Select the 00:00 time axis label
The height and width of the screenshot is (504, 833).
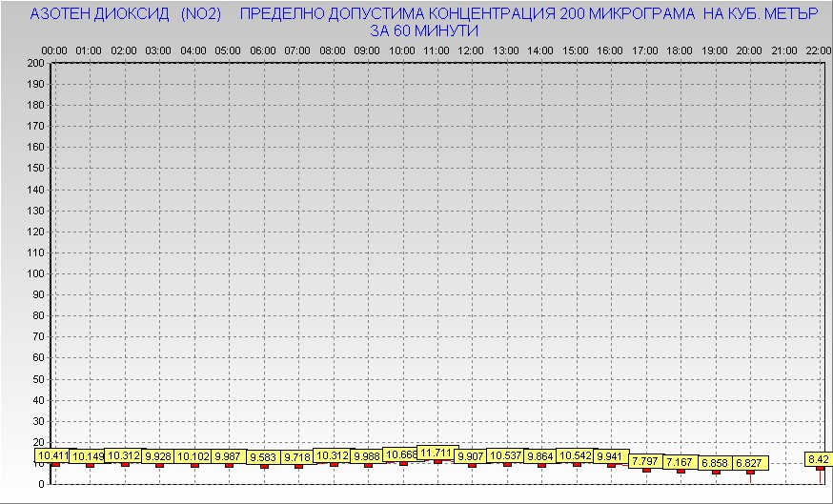click(54, 50)
